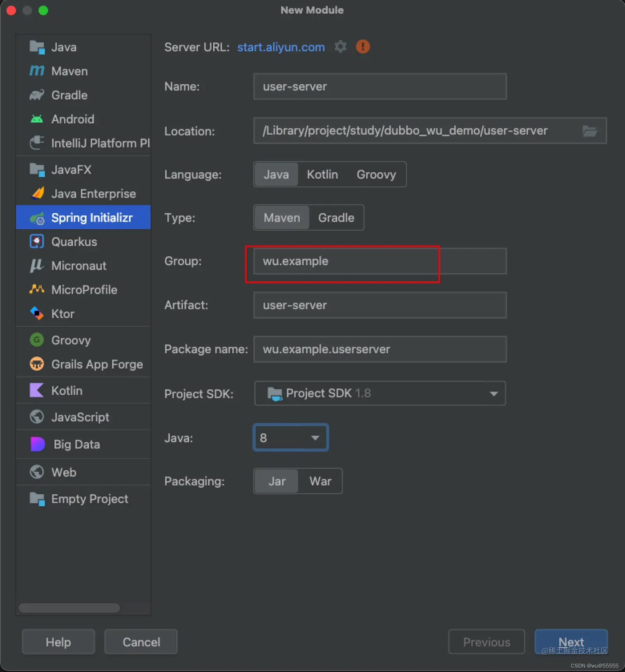Viewport: 625px width, 672px height.
Task: Click the Grails App Forge icon
Action: [x=37, y=364]
